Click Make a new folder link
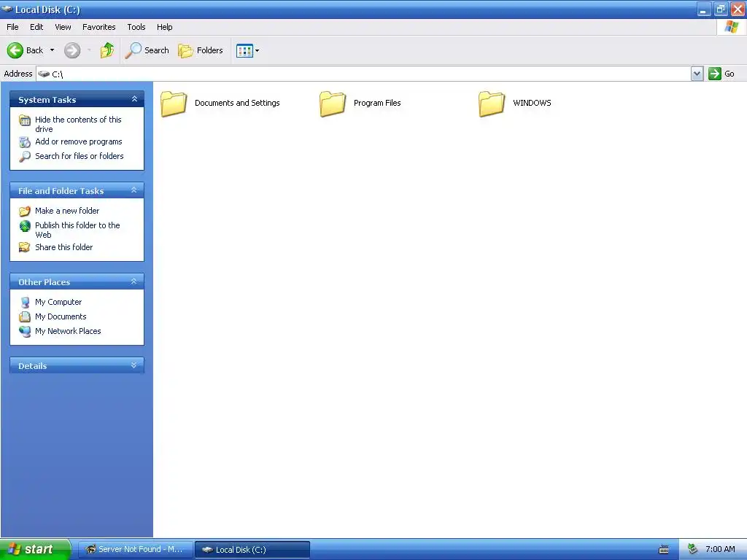Viewport: 747px width, 560px height. tap(67, 211)
